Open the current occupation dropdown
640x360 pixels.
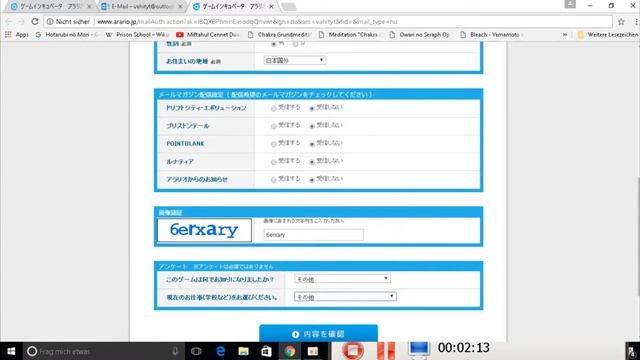click(345, 297)
